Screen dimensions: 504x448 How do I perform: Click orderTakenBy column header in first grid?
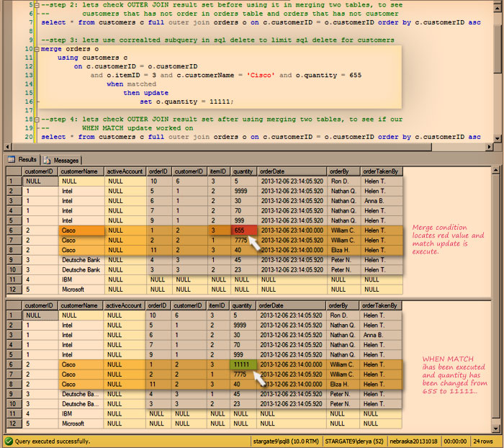(380, 172)
